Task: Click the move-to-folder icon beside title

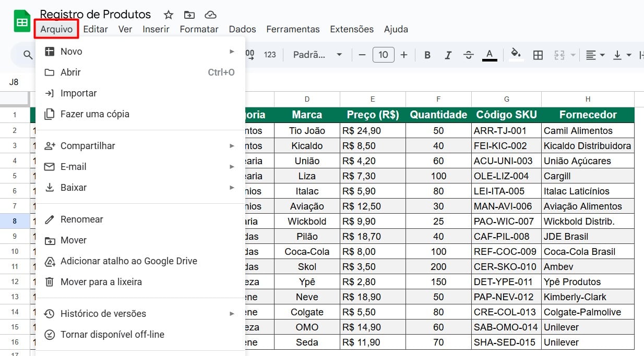Action: pos(189,15)
